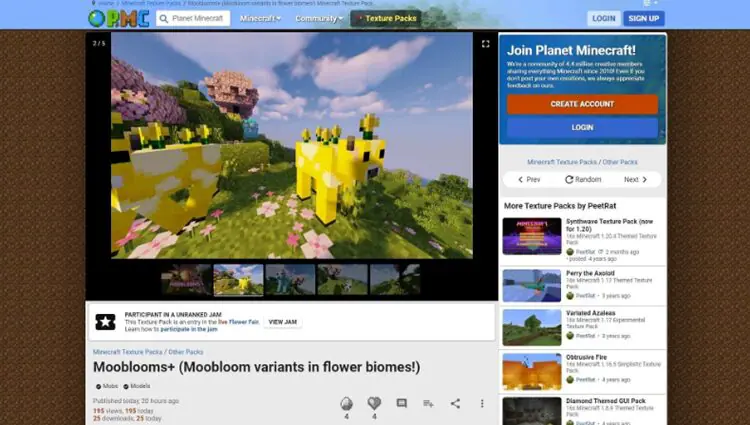Click the Mobs tag
The width and height of the screenshot is (750, 425).
pos(106,386)
